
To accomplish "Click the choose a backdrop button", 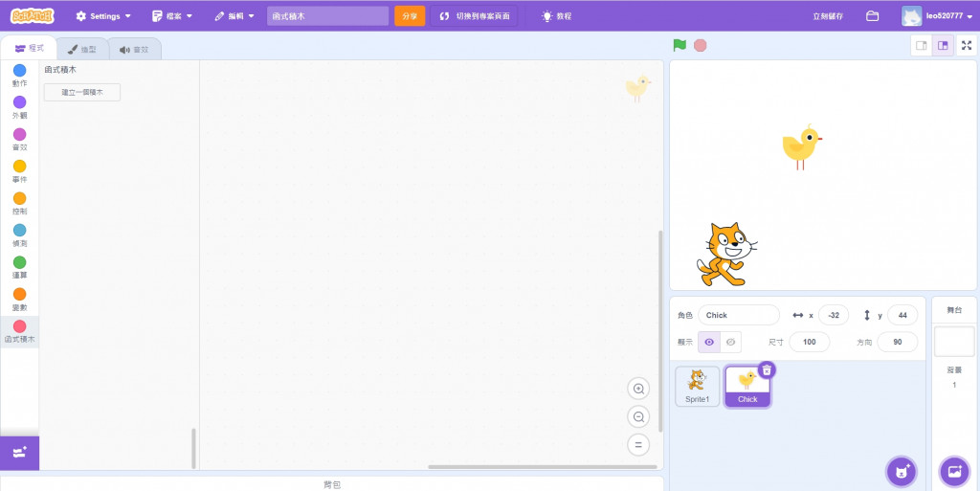I will point(954,472).
